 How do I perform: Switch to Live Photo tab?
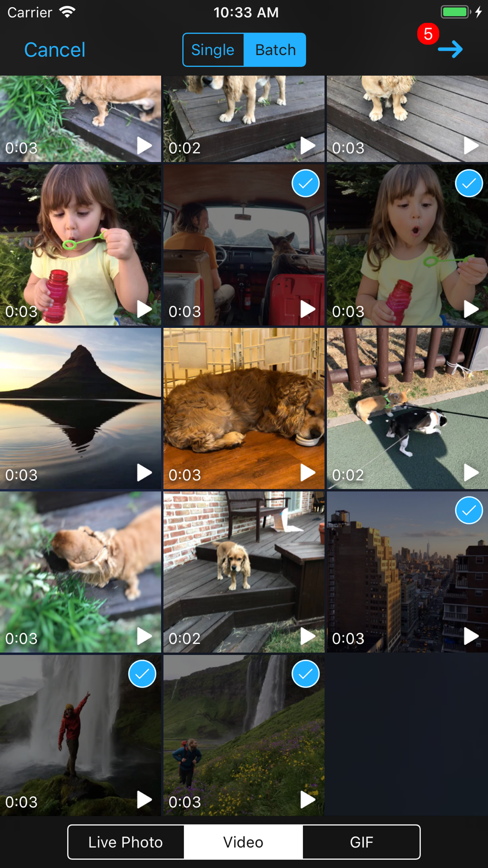126,842
